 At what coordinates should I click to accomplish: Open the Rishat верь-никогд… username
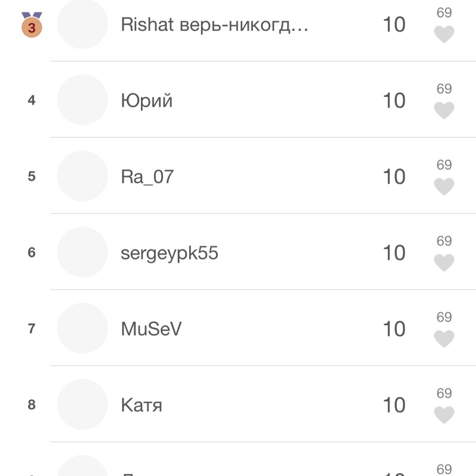tap(214, 24)
